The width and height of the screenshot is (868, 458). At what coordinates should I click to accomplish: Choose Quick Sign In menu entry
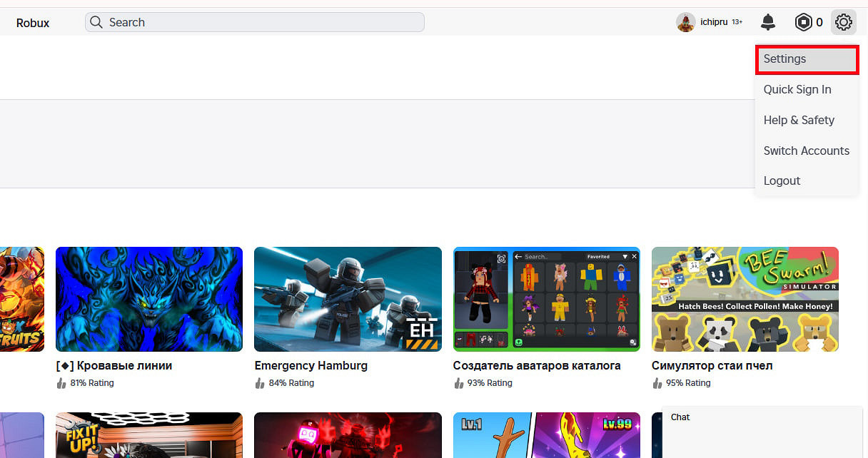tap(797, 89)
